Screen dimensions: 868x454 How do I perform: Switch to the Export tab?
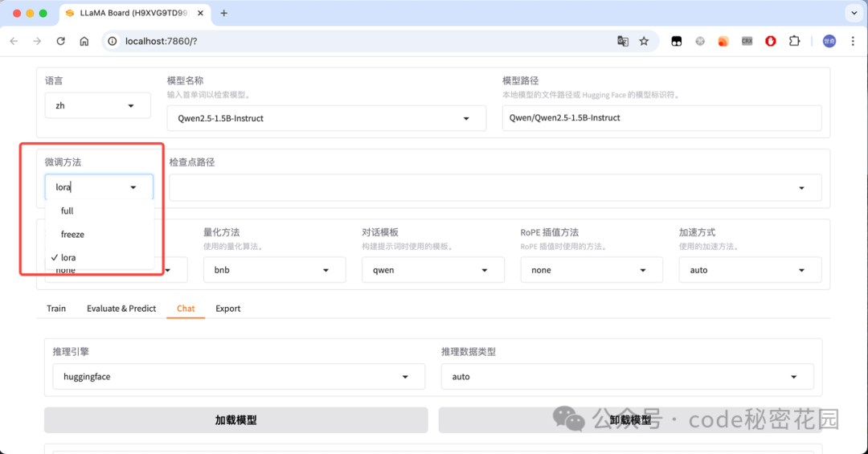tap(228, 309)
